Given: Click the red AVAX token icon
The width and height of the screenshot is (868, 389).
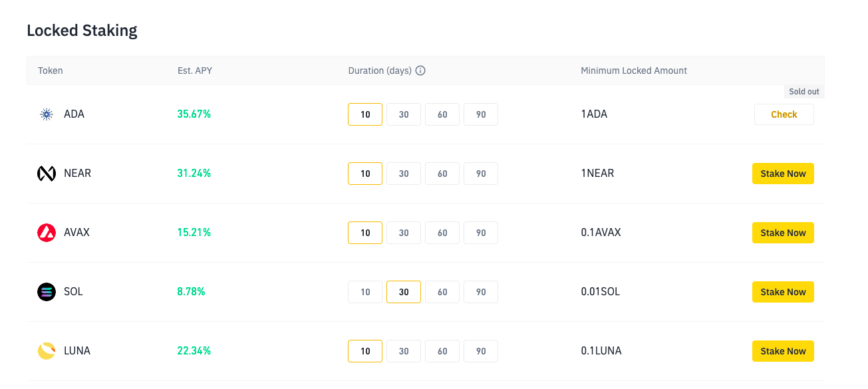Looking at the screenshot, I should (x=47, y=233).
